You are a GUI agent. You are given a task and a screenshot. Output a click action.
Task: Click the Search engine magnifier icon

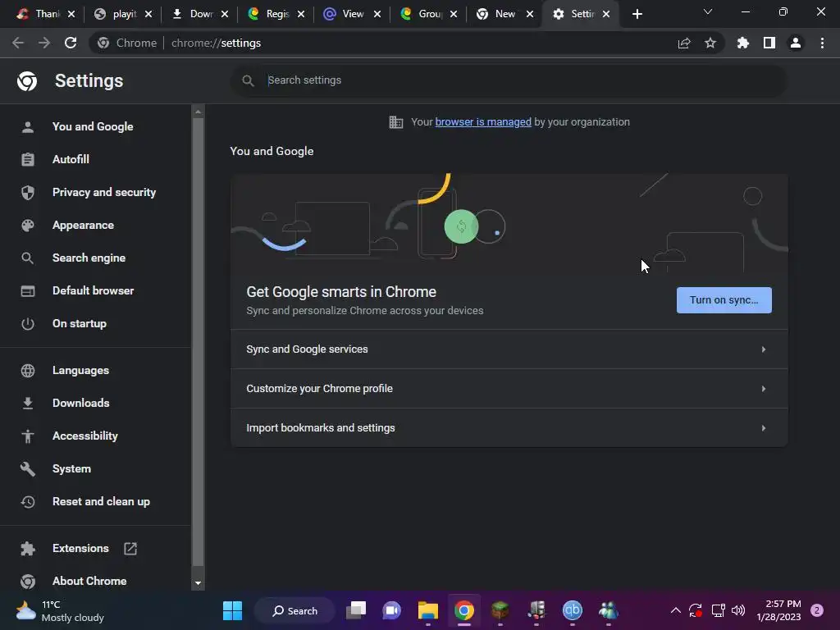point(28,258)
